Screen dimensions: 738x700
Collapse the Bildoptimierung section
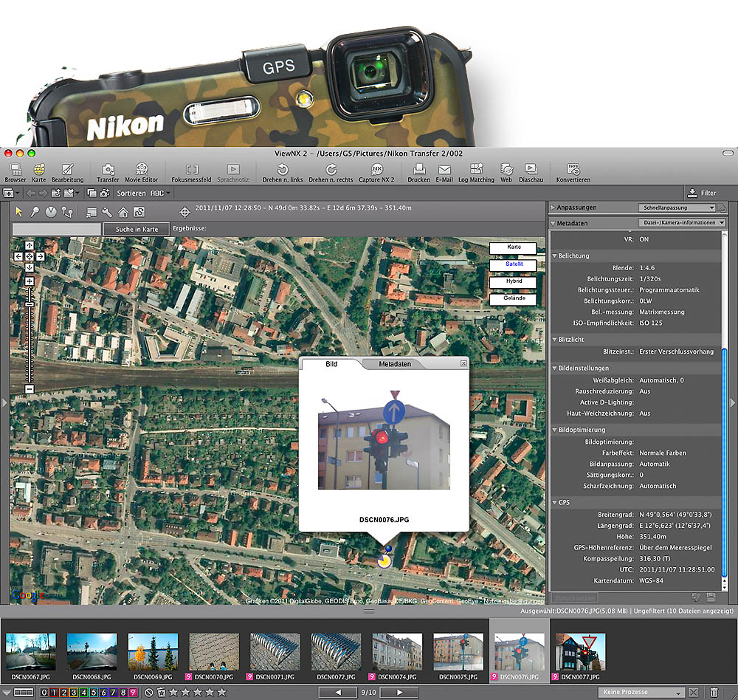555,430
